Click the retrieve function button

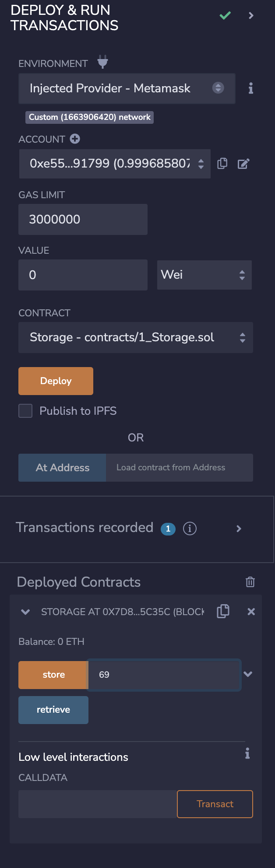(x=53, y=710)
